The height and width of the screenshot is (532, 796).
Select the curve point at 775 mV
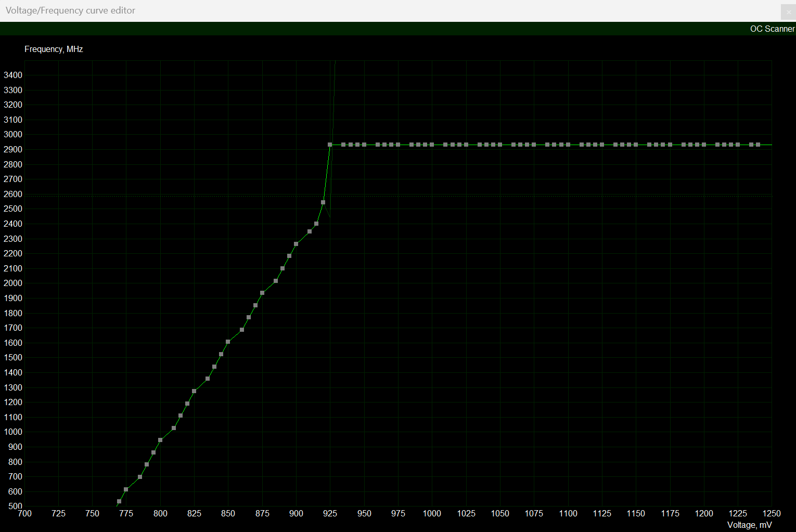pos(126,489)
